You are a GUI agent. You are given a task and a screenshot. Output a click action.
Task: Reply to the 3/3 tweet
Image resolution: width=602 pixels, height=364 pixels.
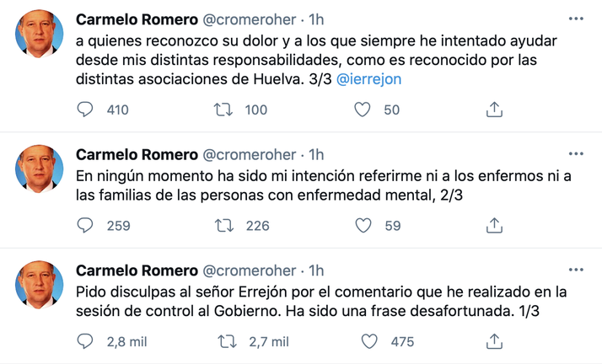coord(85,110)
